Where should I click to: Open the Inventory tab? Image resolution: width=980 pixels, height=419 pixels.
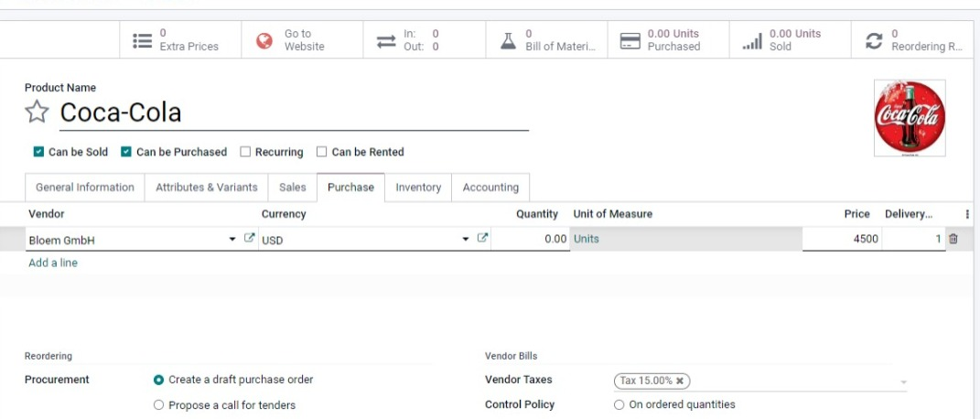pos(418,188)
